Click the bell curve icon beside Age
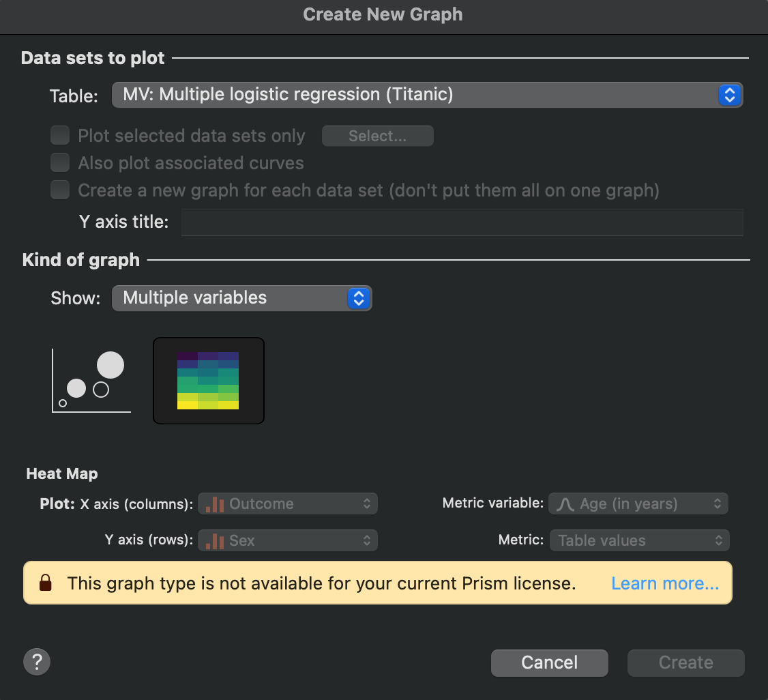 pyautogui.click(x=565, y=504)
